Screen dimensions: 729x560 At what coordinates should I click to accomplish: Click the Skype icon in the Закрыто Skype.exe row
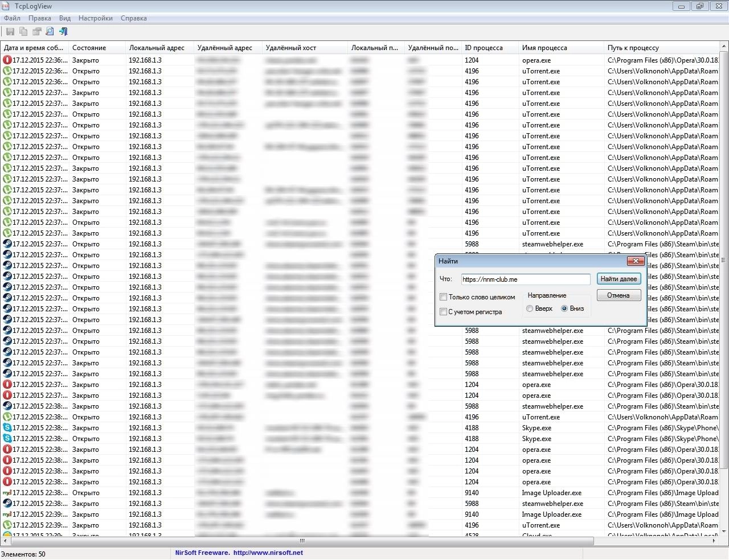(7, 427)
